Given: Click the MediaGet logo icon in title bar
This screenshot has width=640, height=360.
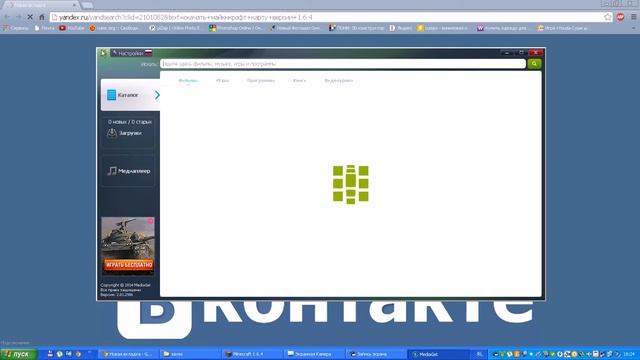Looking at the screenshot, I should pos(104,53).
